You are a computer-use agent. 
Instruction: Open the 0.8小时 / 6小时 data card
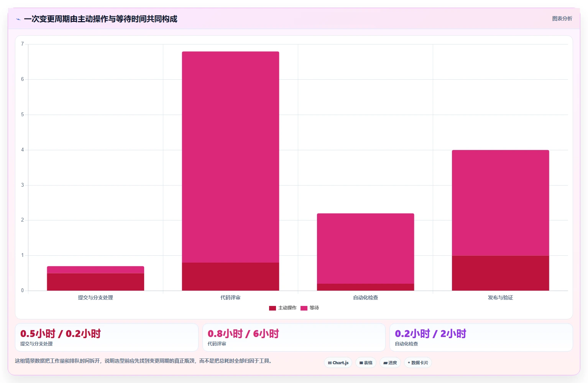(x=294, y=337)
